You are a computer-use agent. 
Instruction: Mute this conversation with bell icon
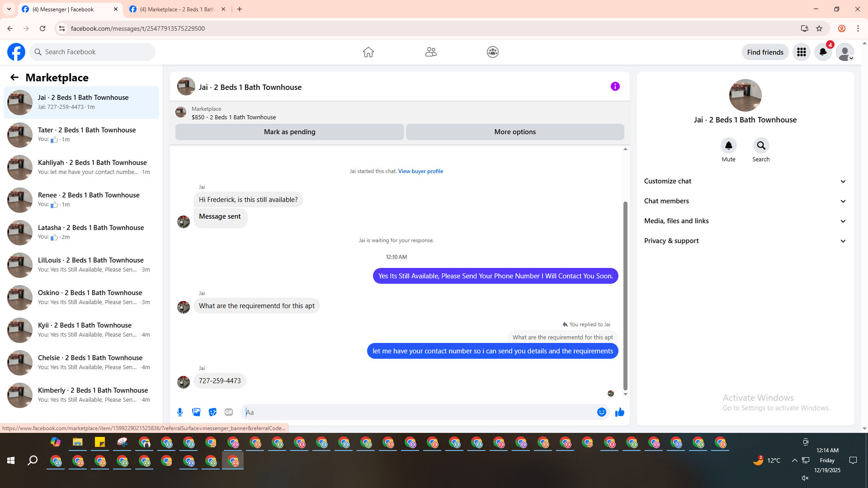tap(728, 145)
